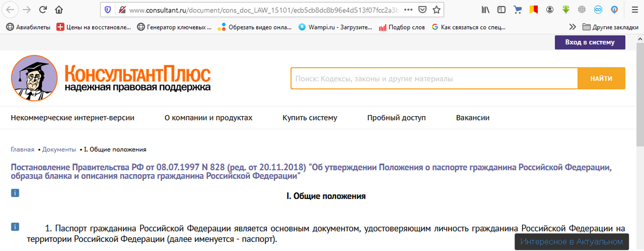Bookmark this page with the star icon
Screen dimensions: 644x251
(436, 9)
